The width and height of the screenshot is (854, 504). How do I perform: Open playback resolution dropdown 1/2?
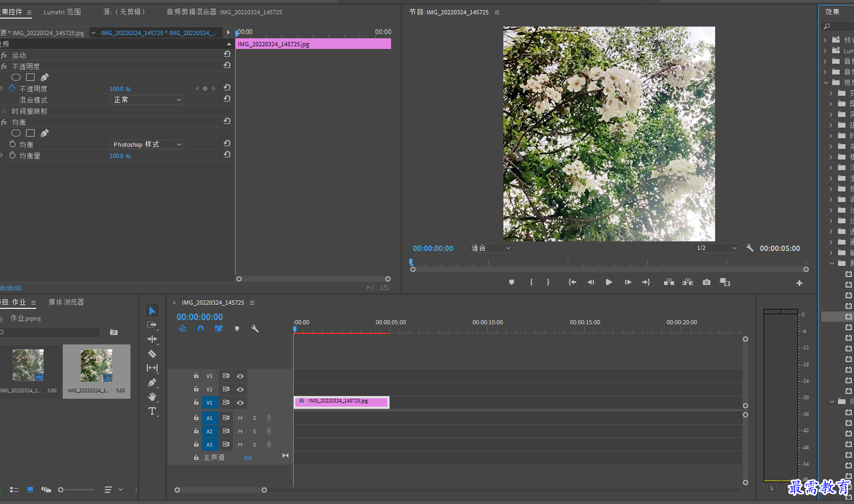717,248
